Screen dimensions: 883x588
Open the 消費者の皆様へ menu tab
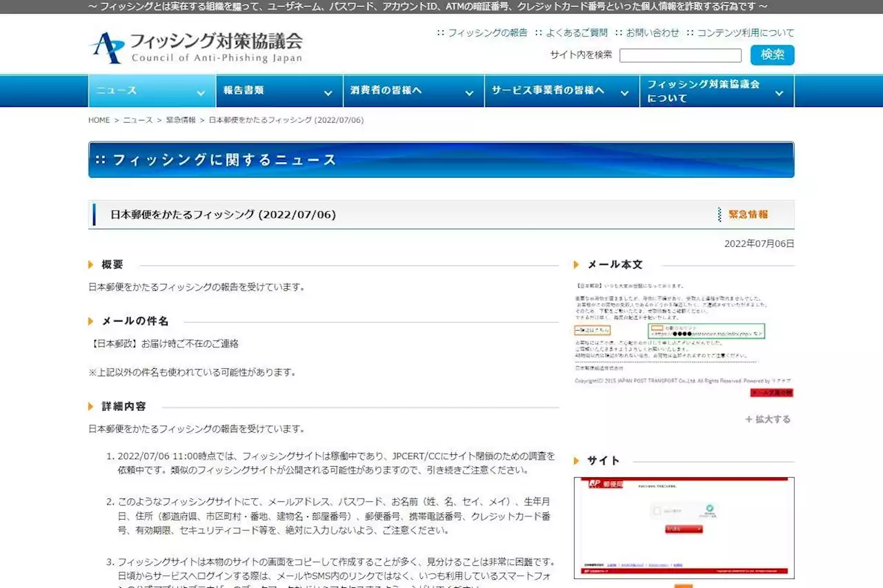[414, 90]
